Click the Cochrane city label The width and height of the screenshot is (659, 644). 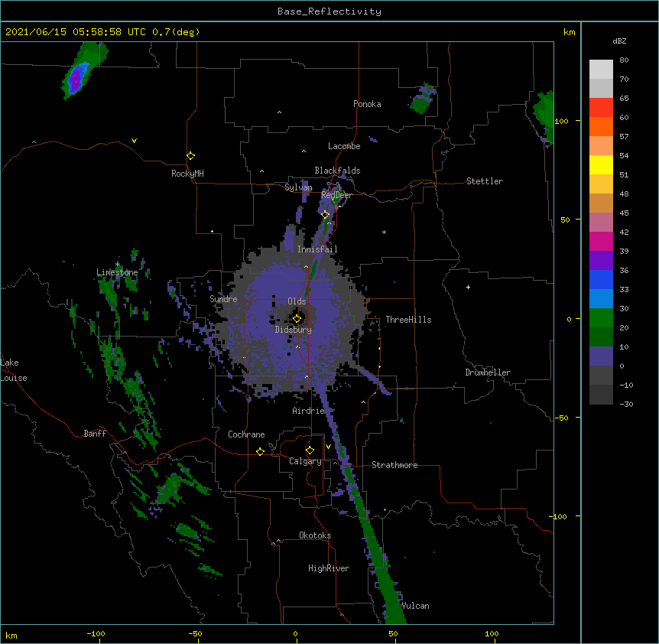246,434
